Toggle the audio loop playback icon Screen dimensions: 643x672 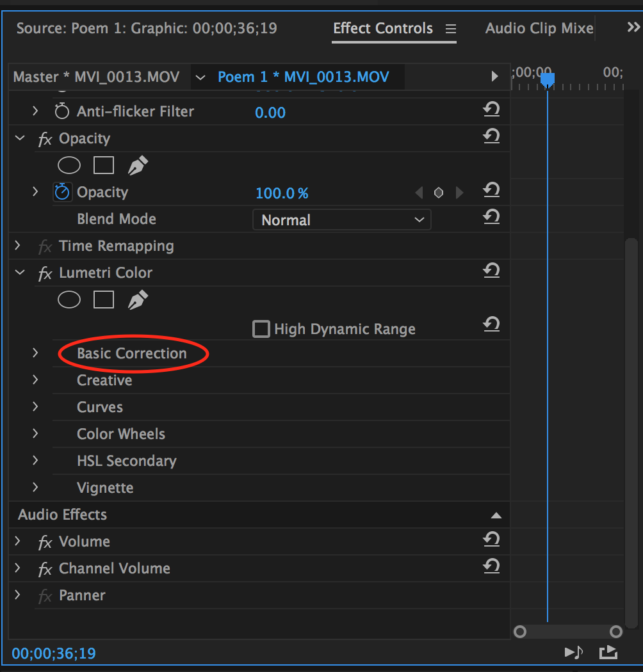pos(573,652)
